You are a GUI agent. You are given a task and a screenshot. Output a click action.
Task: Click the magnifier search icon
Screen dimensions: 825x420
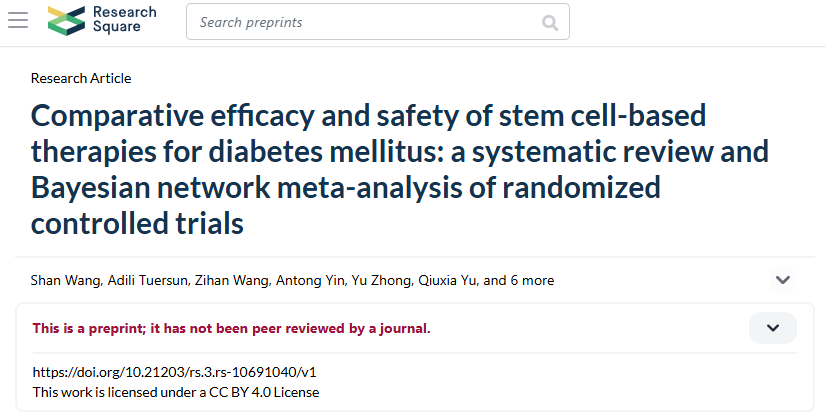click(x=550, y=22)
